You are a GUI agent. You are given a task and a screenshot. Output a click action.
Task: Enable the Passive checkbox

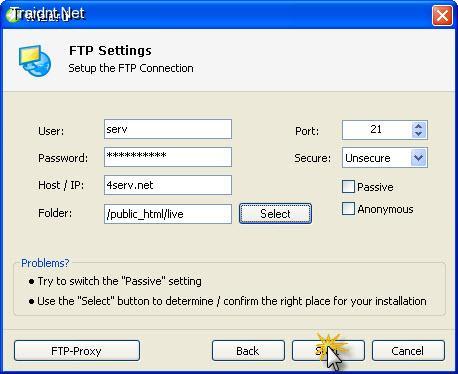348,187
